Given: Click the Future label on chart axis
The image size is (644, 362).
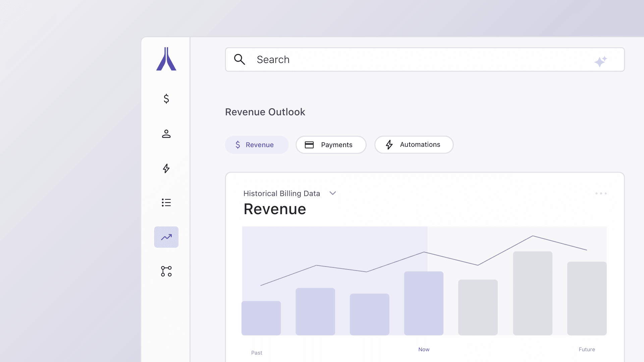Looking at the screenshot, I should tap(587, 349).
